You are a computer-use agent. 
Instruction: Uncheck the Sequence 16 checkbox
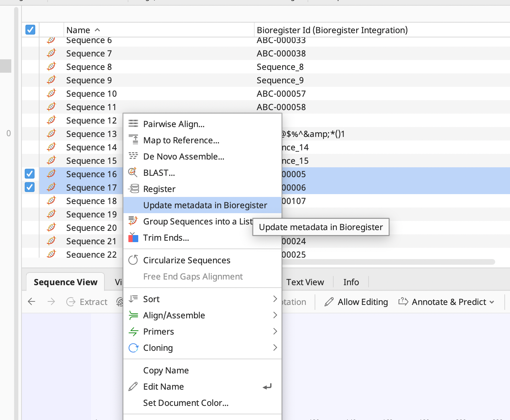coord(29,174)
